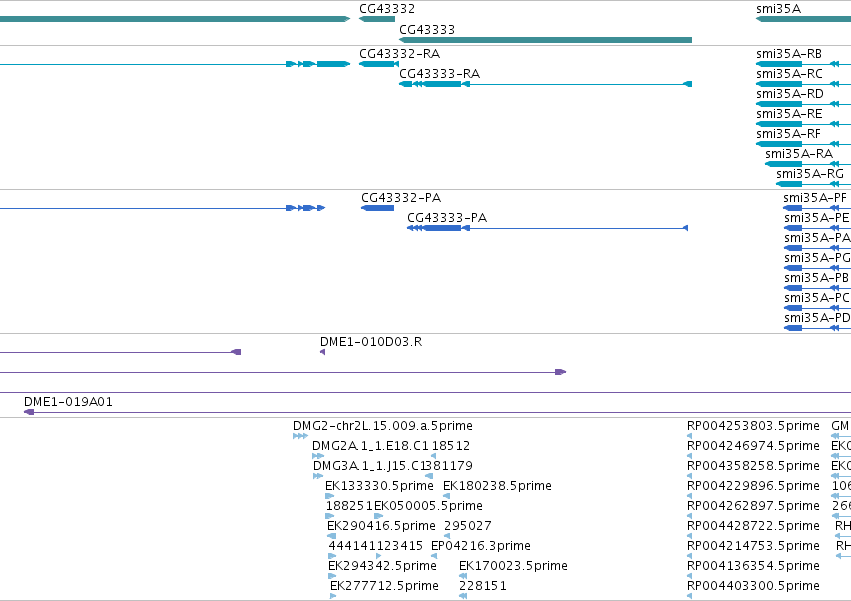Open the DMG2-chr2L.15.009.a.5prime EST label
Viewport: 851px width, 601px height.
point(383,426)
